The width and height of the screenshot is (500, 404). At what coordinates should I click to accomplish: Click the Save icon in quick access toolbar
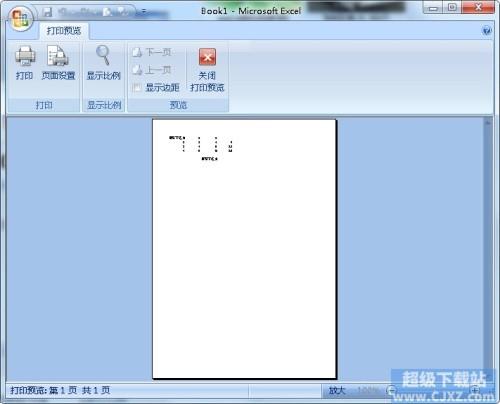(48, 12)
